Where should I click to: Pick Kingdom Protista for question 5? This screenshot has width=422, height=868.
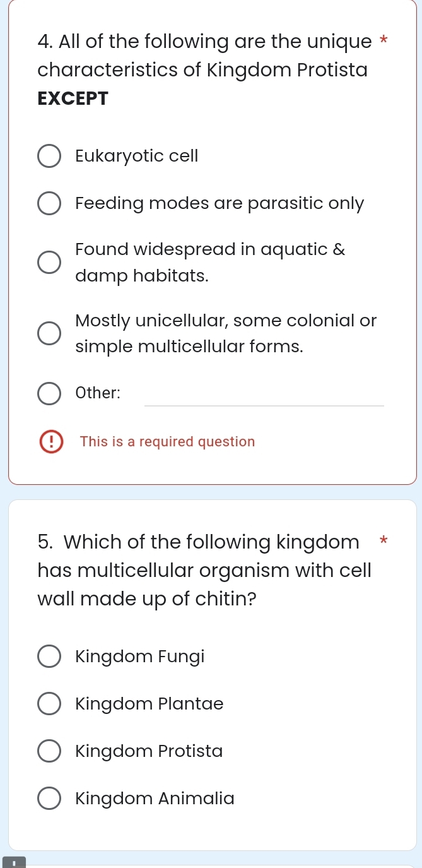tap(49, 751)
